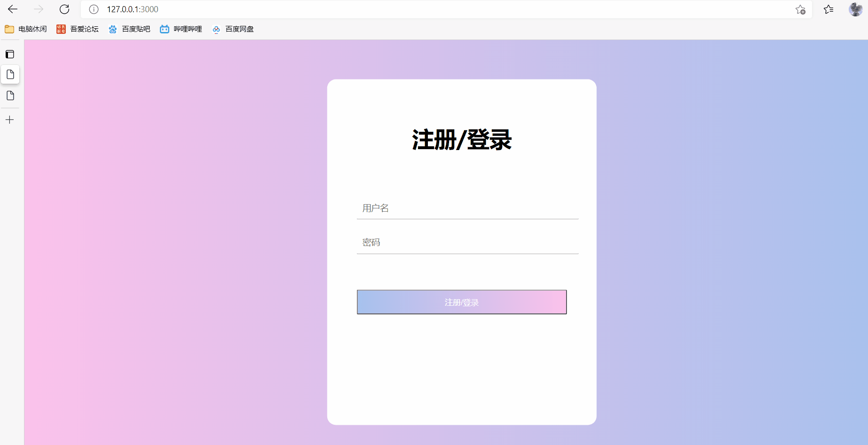
Task: Open the 吾爱论坛 bookmark
Action: click(x=78, y=29)
